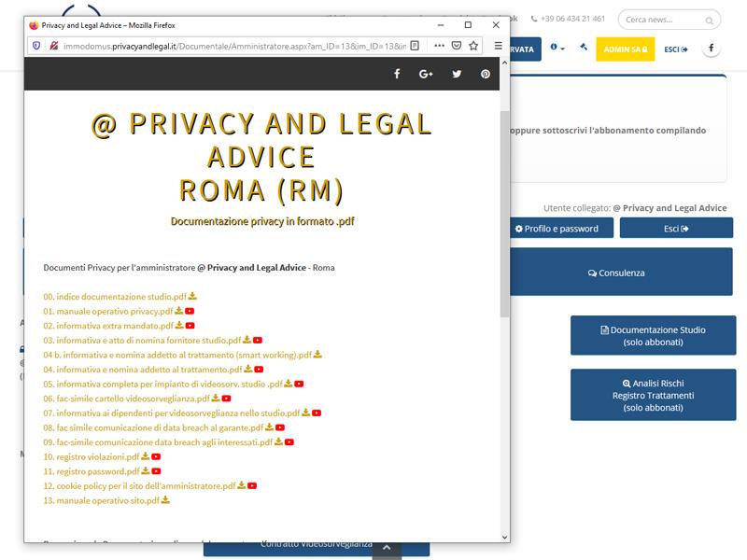
Task: Click the download icon for 00. indice documentazione studio.pdf
Action: [192, 296]
